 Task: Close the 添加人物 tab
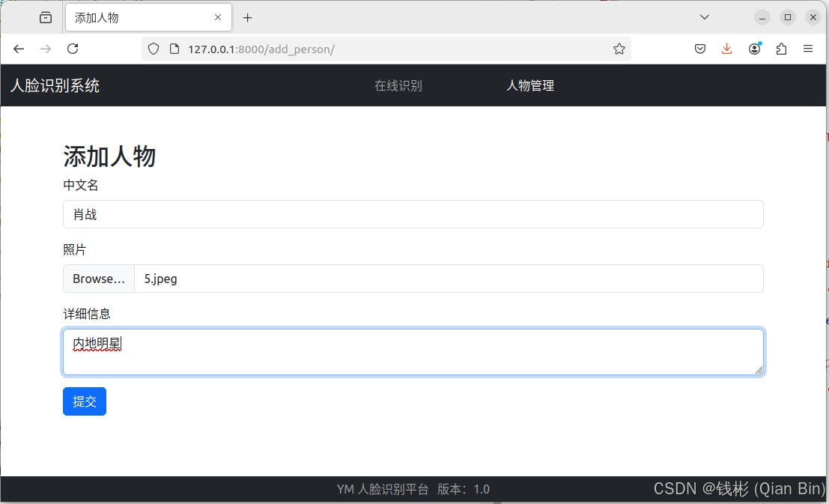218,17
